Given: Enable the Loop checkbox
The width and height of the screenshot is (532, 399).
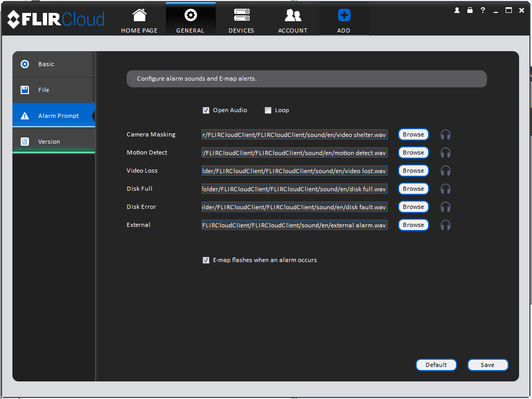Looking at the screenshot, I should (x=268, y=110).
